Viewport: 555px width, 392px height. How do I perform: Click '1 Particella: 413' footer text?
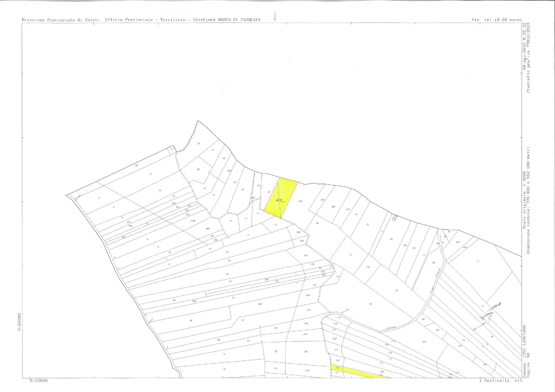click(501, 381)
